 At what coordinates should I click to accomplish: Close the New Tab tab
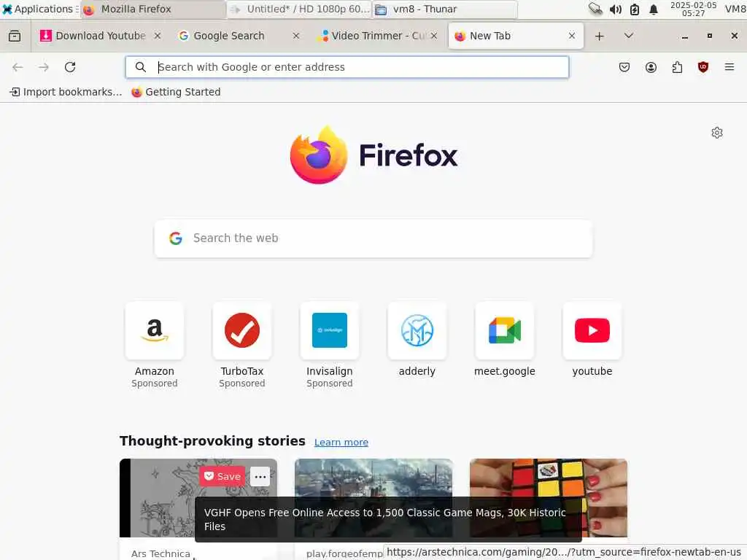(x=572, y=36)
